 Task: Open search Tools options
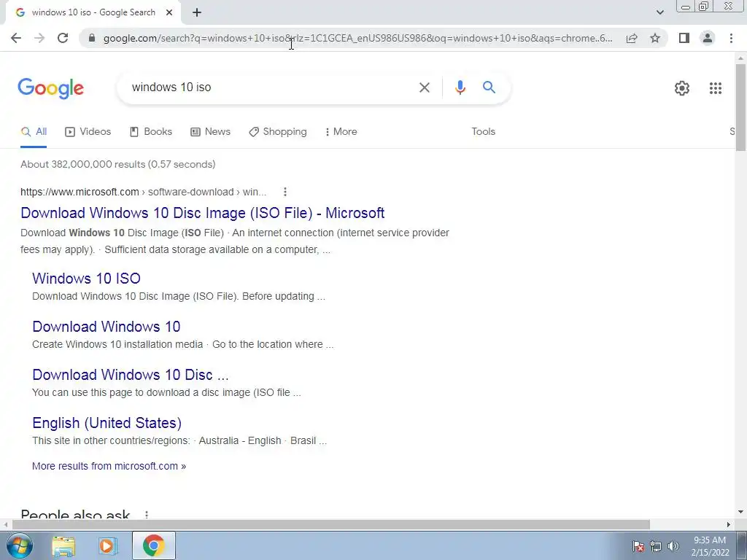point(483,132)
